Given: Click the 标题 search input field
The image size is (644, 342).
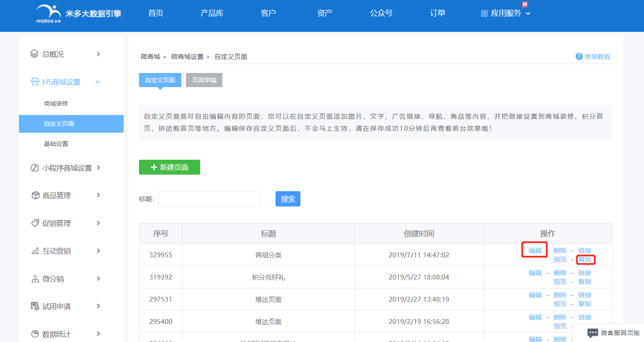Looking at the screenshot, I should [209, 199].
